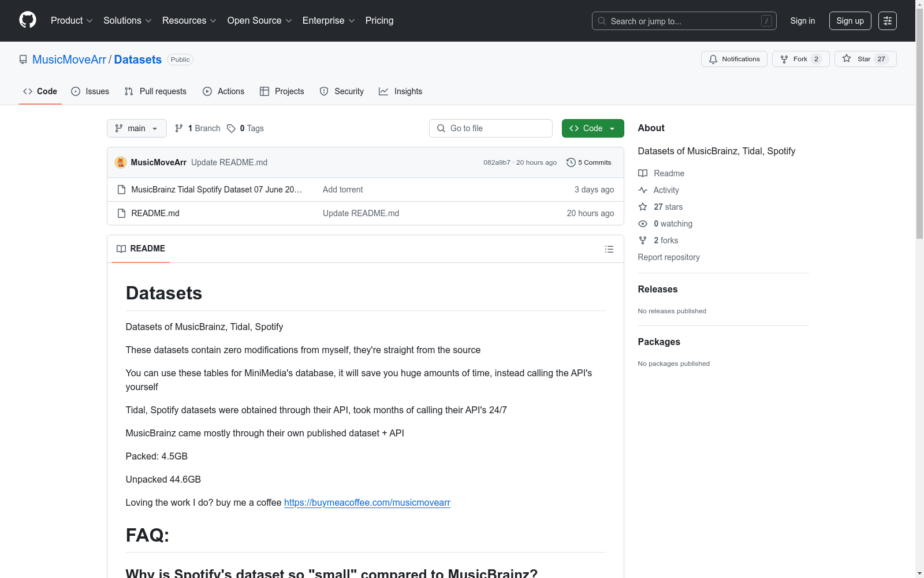View the 1 Branch link
Image resolution: width=924 pixels, height=578 pixels.
198,128
